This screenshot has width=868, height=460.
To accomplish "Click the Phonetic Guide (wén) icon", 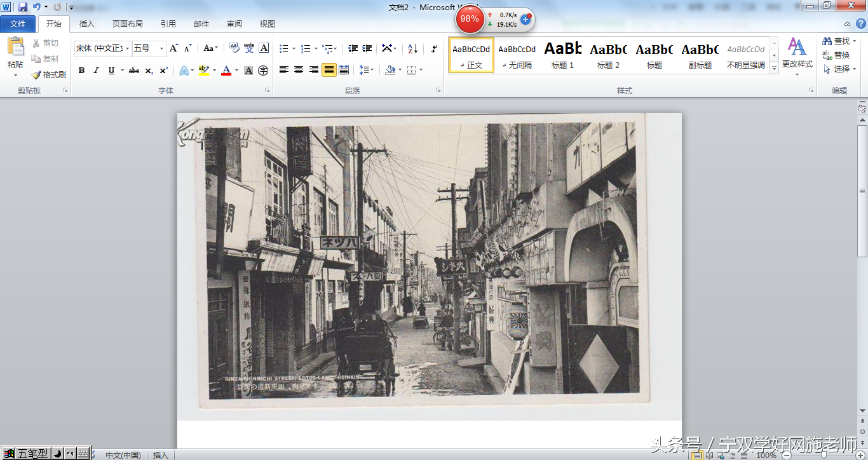I will click(249, 48).
